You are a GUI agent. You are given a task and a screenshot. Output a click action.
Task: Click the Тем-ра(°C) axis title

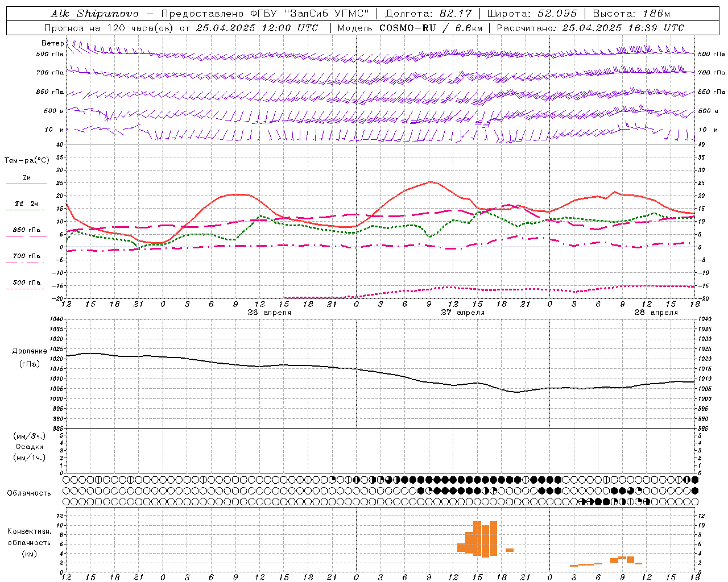pyautogui.click(x=27, y=161)
